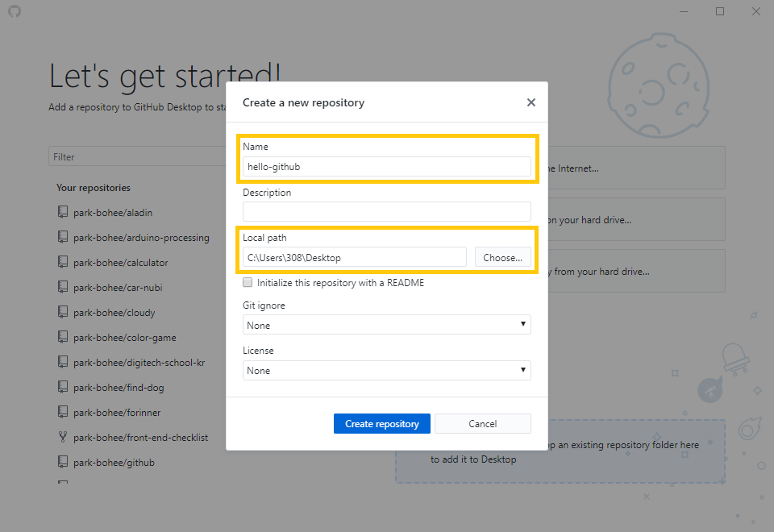774x532 pixels.
Task: Select the park-bohee/aladin repository
Action: coord(113,213)
